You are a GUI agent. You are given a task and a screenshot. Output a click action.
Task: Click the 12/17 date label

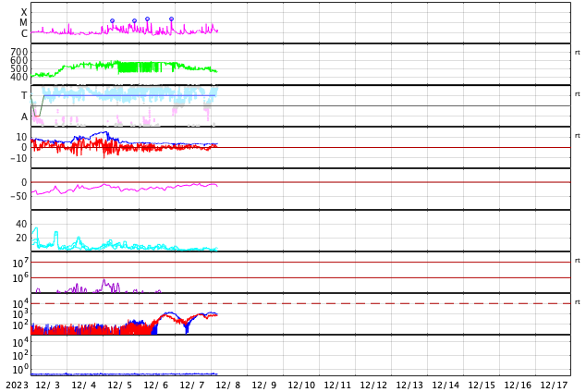click(554, 386)
